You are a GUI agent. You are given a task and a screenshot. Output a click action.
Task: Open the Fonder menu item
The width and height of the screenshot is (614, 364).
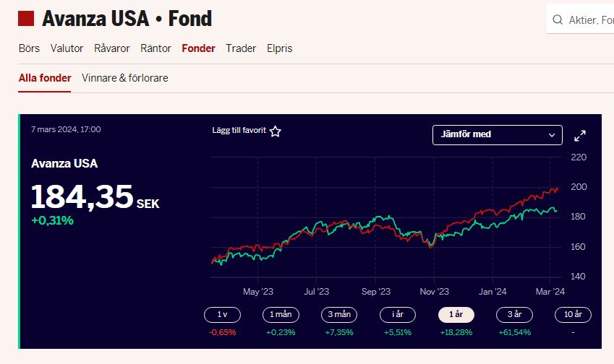(x=199, y=48)
